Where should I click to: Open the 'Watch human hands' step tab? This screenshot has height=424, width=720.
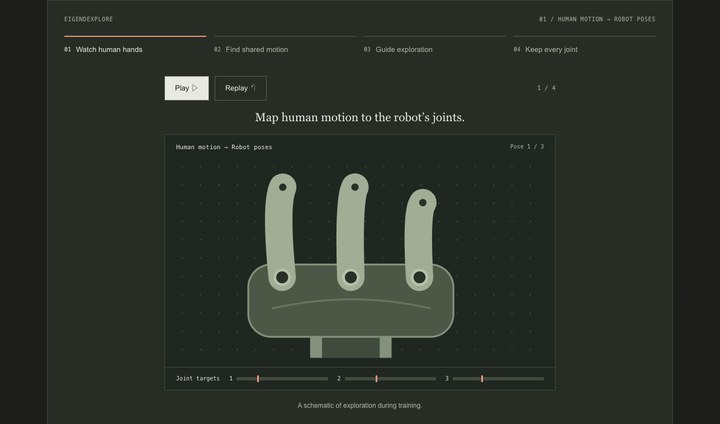point(135,45)
